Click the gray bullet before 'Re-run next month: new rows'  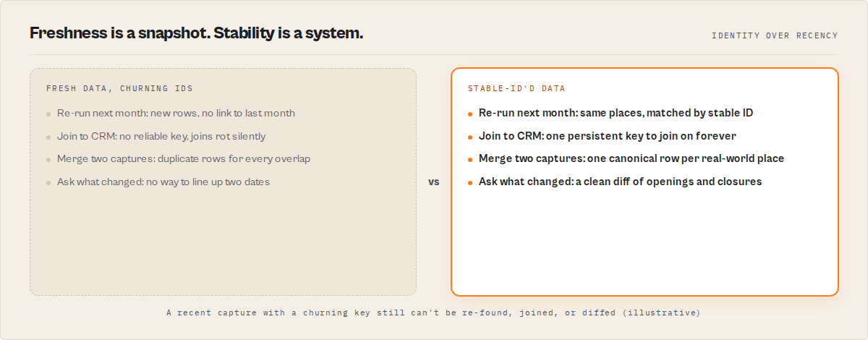click(48, 114)
